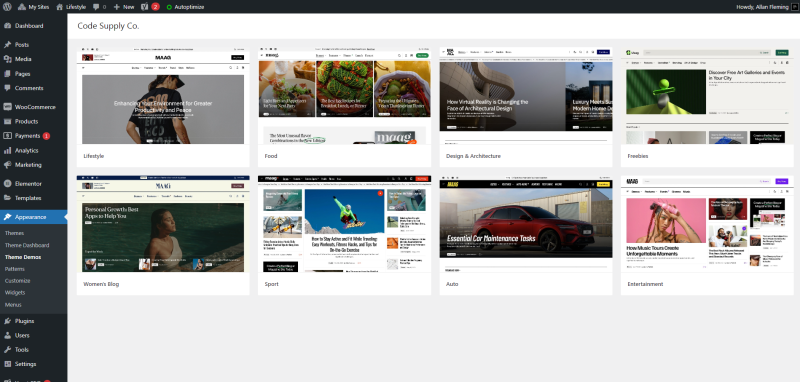Click the Code Supply Co. heading
Image resolution: width=800 pixels, height=382 pixels.
tap(108, 26)
